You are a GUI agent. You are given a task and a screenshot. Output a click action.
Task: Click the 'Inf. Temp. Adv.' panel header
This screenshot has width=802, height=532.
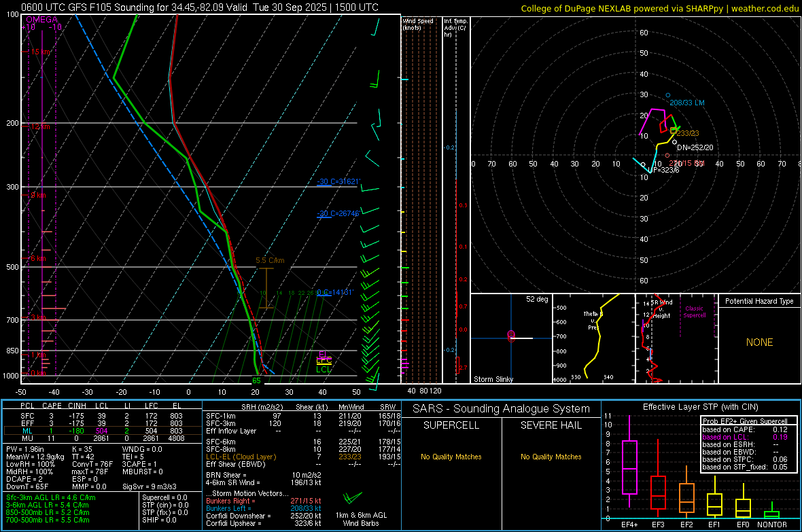click(455, 28)
